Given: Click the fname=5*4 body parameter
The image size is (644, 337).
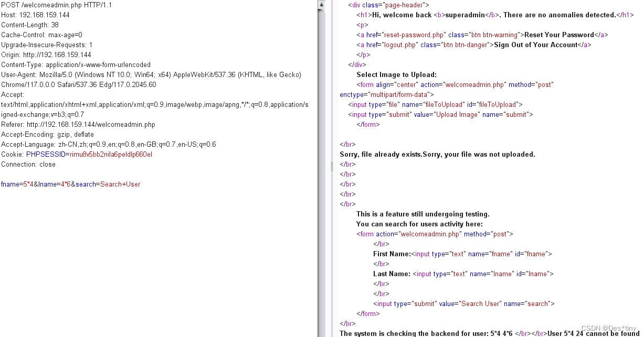Looking at the screenshot, I should [17, 184].
